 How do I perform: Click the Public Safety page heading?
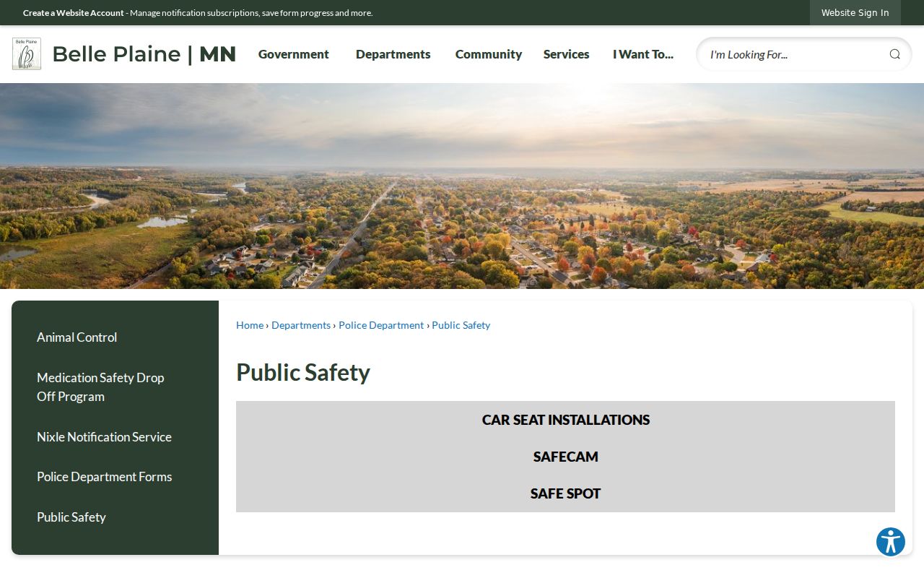click(x=303, y=372)
